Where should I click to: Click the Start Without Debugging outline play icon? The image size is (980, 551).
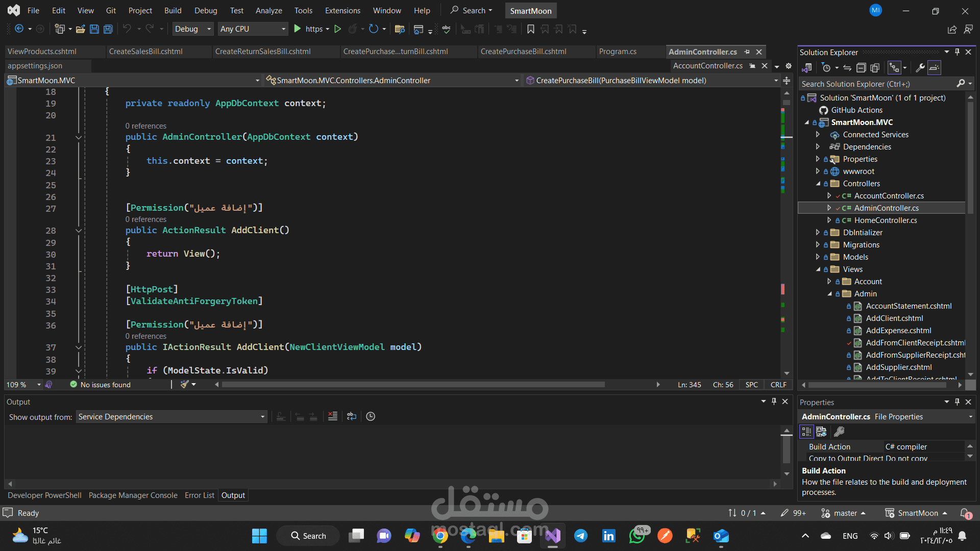[337, 29]
